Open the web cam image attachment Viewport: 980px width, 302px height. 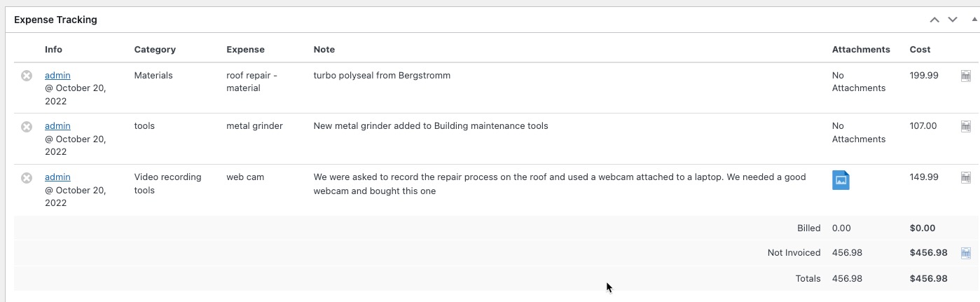841,180
